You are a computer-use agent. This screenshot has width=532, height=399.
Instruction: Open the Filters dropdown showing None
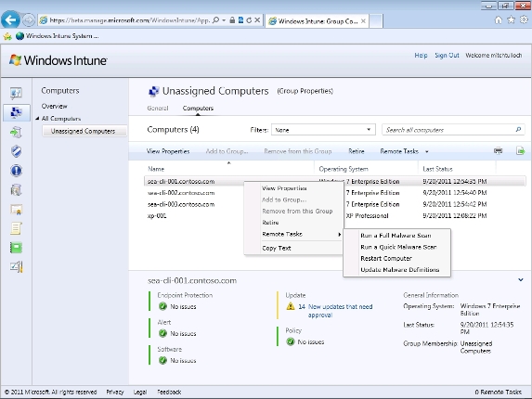323,130
